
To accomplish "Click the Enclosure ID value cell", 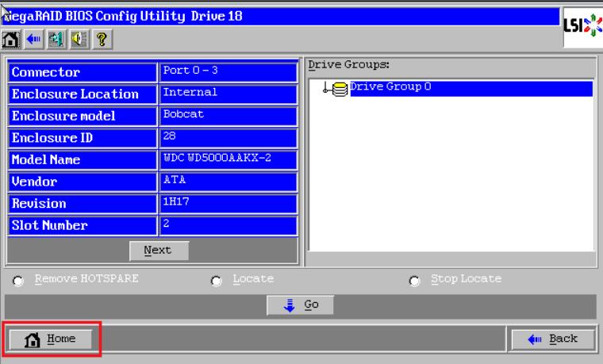I will pos(228,138).
